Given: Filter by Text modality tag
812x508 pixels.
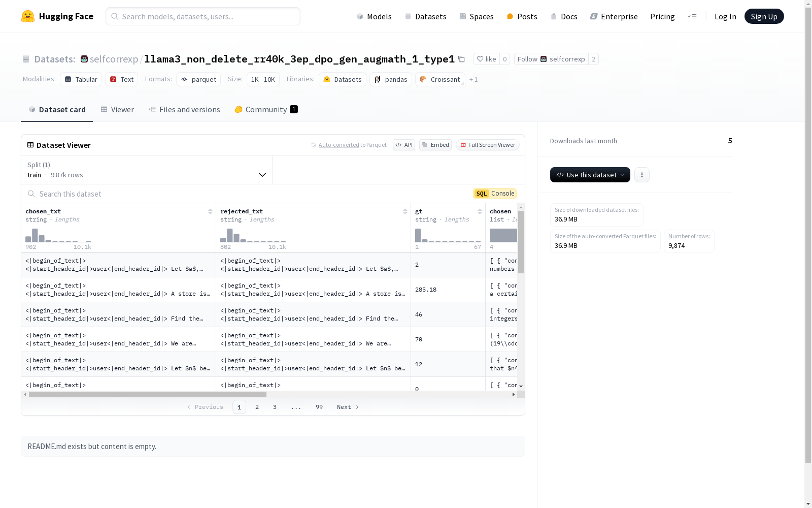Looking at the screenshot, I should (x=122, y=79).
